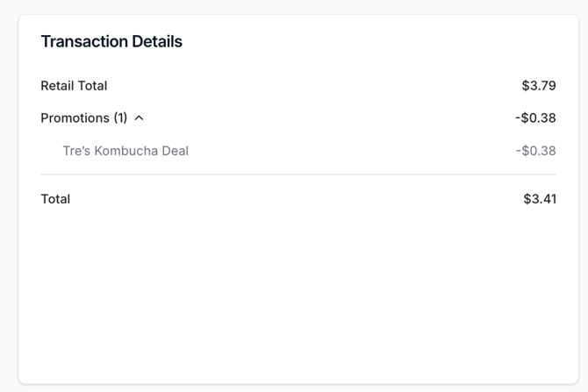This screenshot has height=392, width=588.
Task: Click the divider line above Total
Action: click(298, 175)
